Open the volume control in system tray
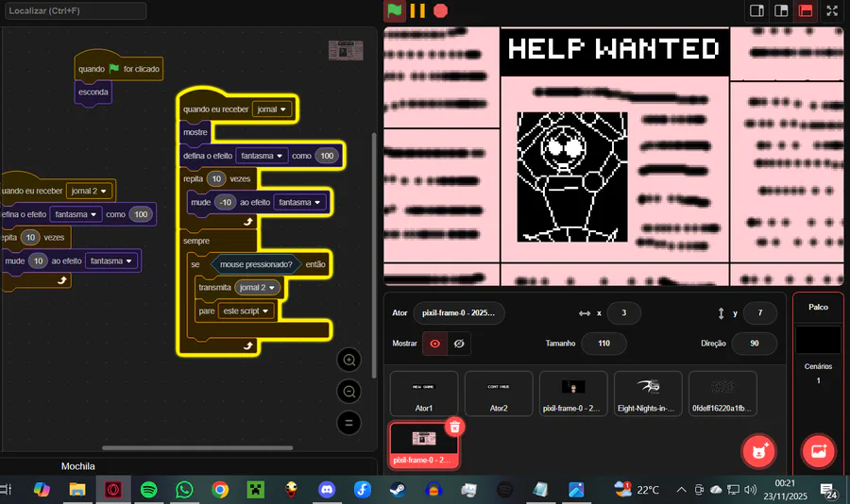This screenshot has width=850, height=504. pyautogui.click(x=750, y=490)
